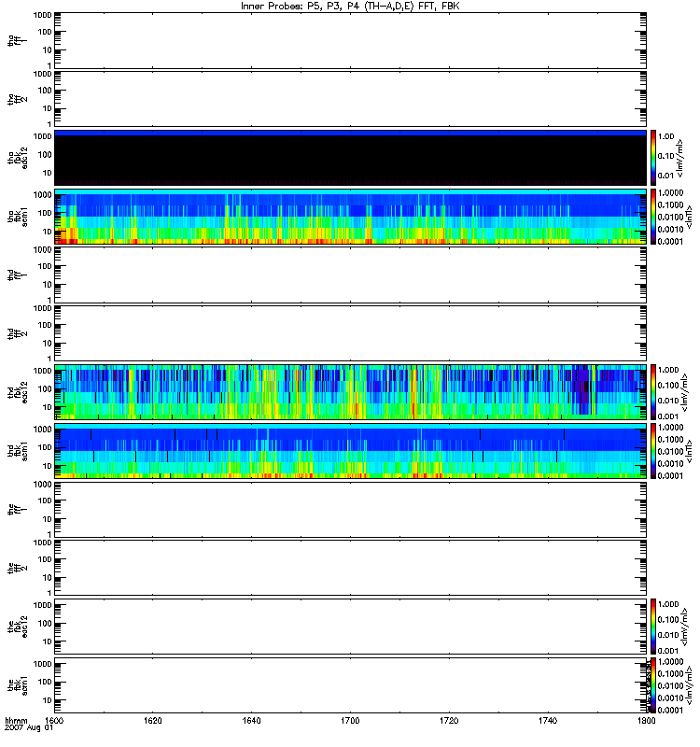Viewport: 700px width, 747px height.
Task: Click the 'tha fff 2' panel label
Action: coord(17,99)
